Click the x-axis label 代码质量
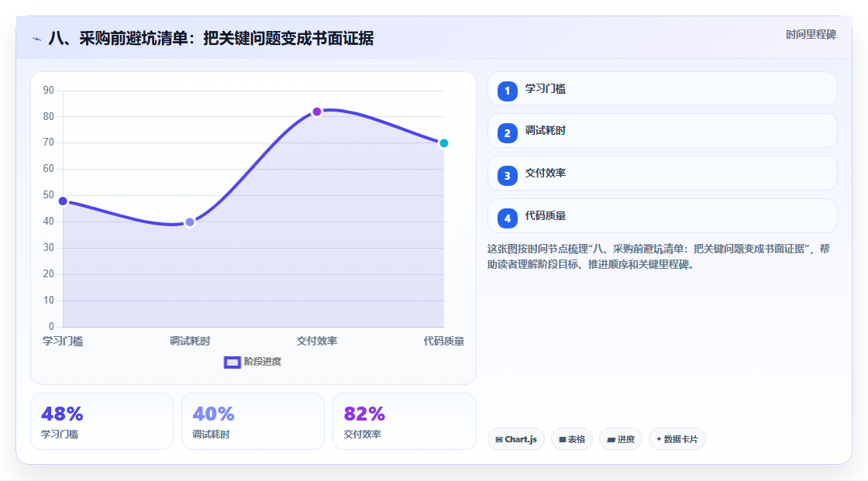 coord(444,341)
